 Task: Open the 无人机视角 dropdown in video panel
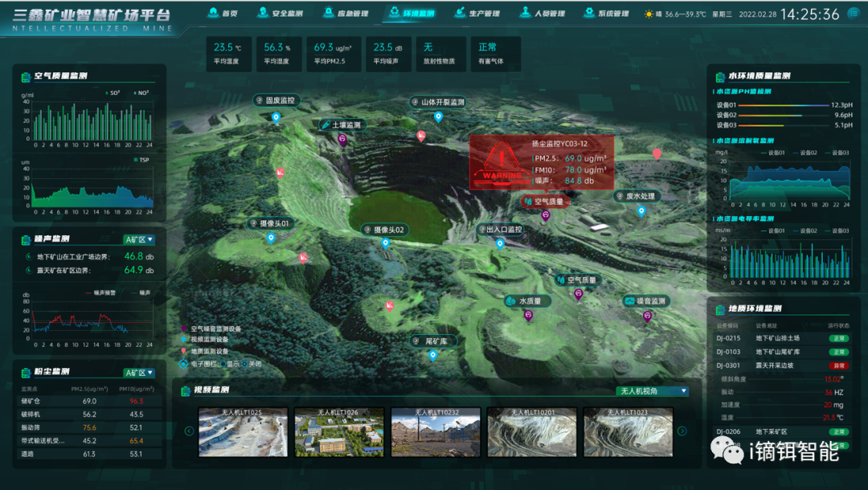pyautogui.click(x=652, y=391)
